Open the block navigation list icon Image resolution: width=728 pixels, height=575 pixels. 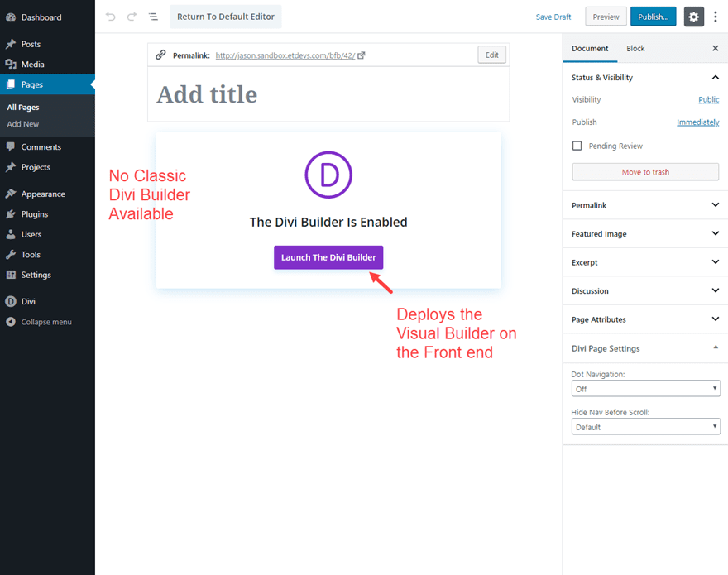pyautogui.click(x=153, y=17)
